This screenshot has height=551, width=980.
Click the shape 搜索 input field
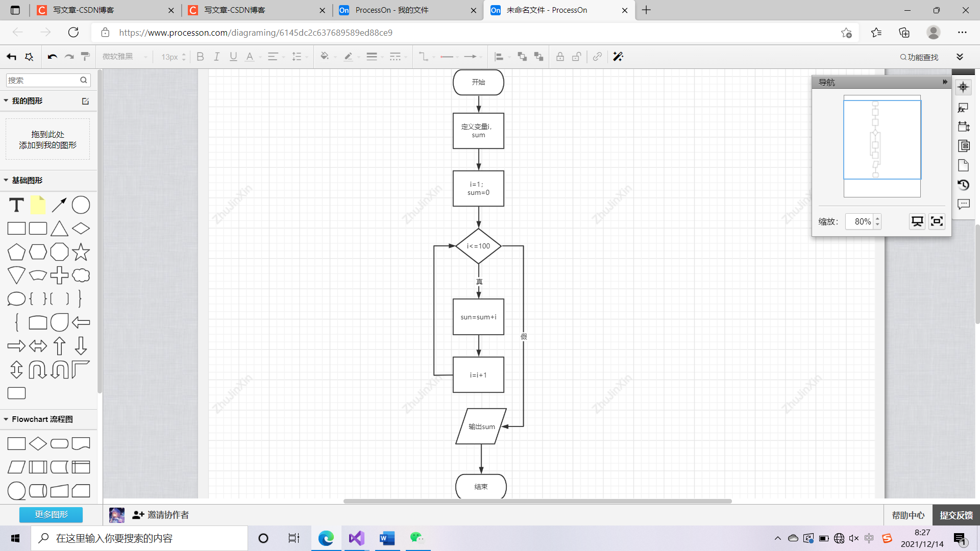coord(43,80)
